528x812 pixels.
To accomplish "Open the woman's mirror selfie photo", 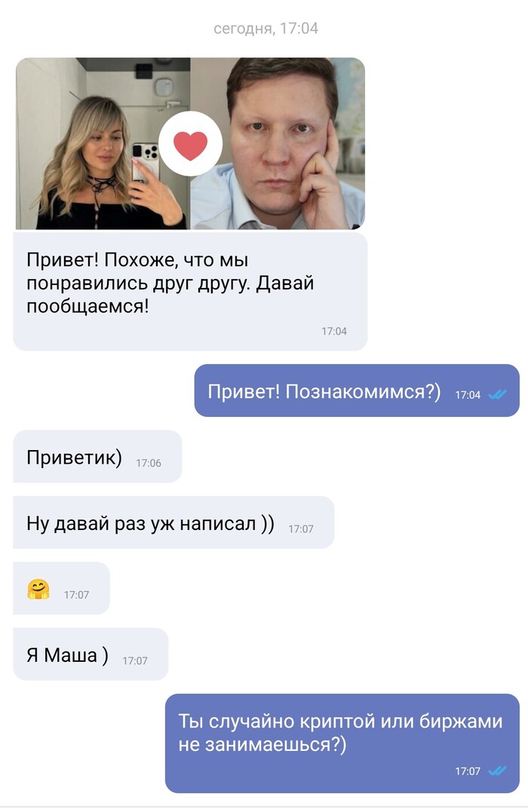I will pyautogui.click(x=103, y=143).
